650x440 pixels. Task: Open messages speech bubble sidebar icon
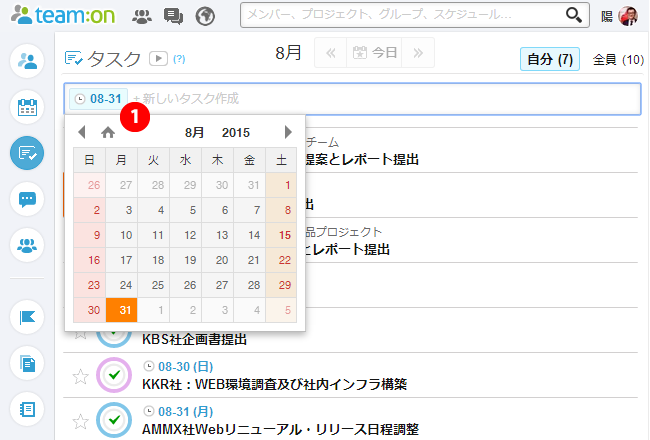[27, 199]
